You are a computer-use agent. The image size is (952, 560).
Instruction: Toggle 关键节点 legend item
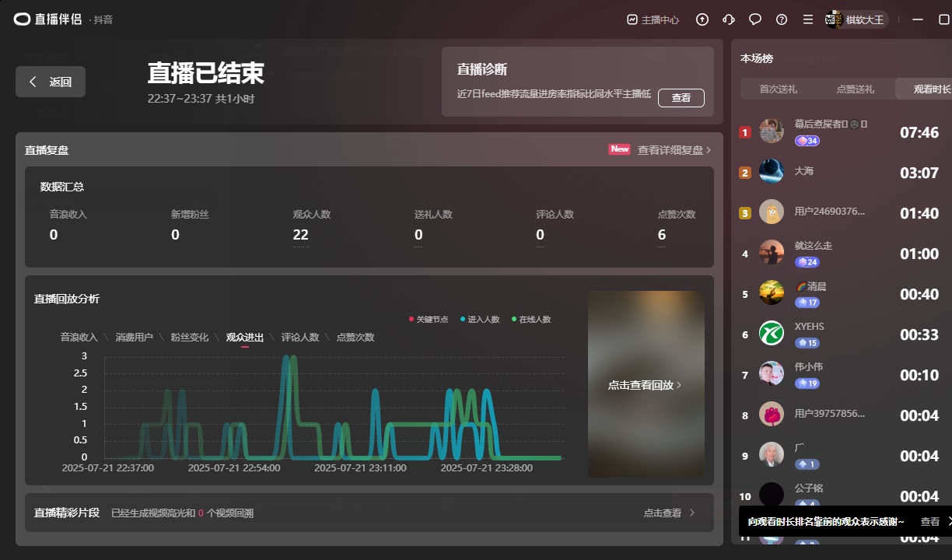(429, 320)
